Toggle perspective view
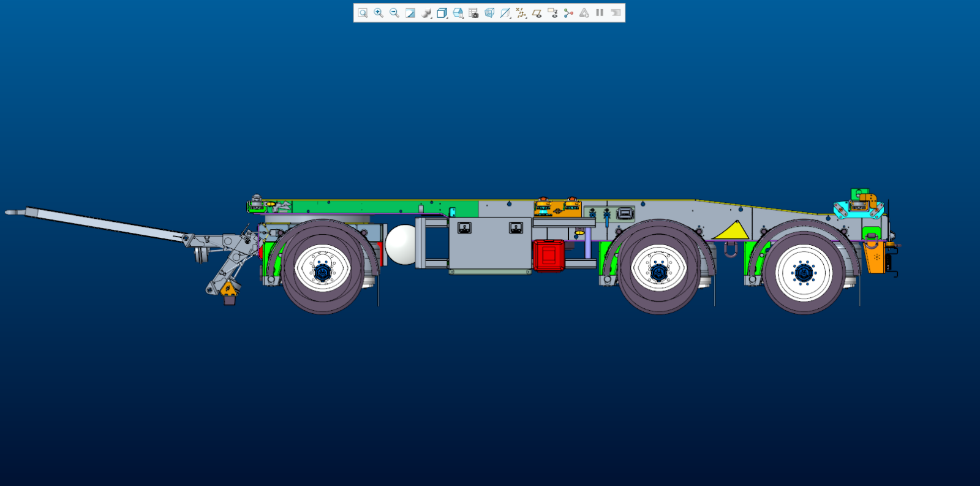This screenshot has height=486, width=980. pos(489,13)
